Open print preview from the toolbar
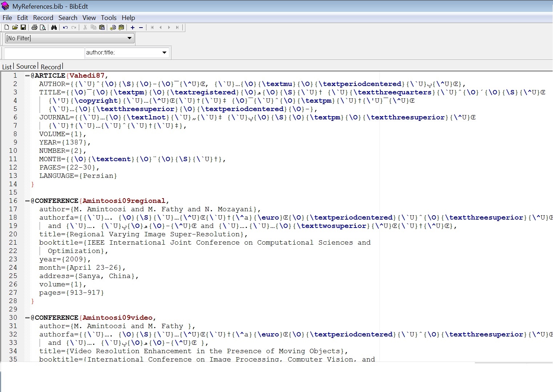The image size is (553, 392). click(43, 27)
